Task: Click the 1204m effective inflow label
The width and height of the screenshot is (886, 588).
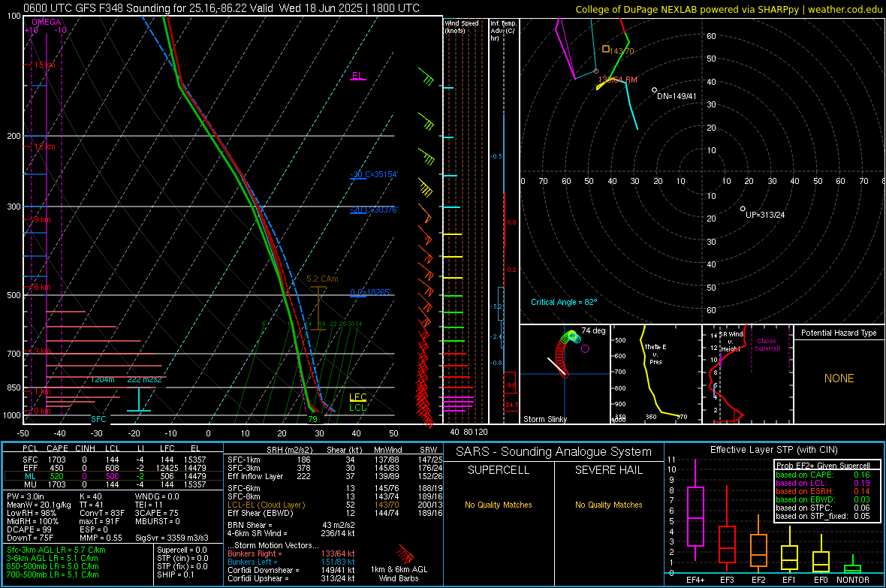Action: pos(102,379)
